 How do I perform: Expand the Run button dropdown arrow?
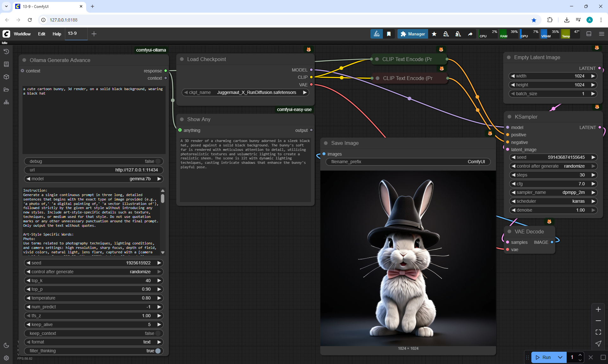coord(560,357)
